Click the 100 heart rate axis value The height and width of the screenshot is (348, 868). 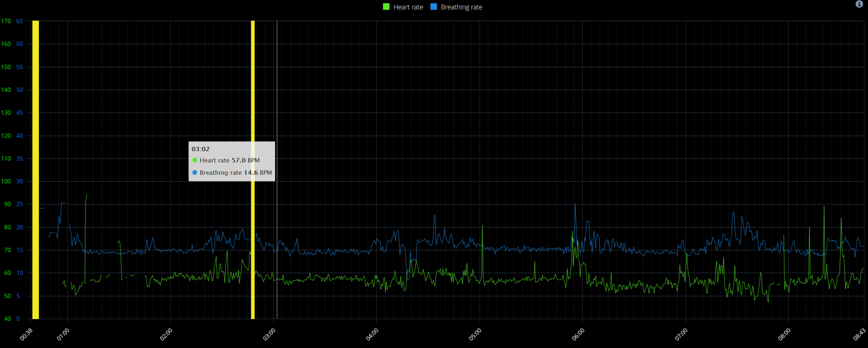[6, 181]
